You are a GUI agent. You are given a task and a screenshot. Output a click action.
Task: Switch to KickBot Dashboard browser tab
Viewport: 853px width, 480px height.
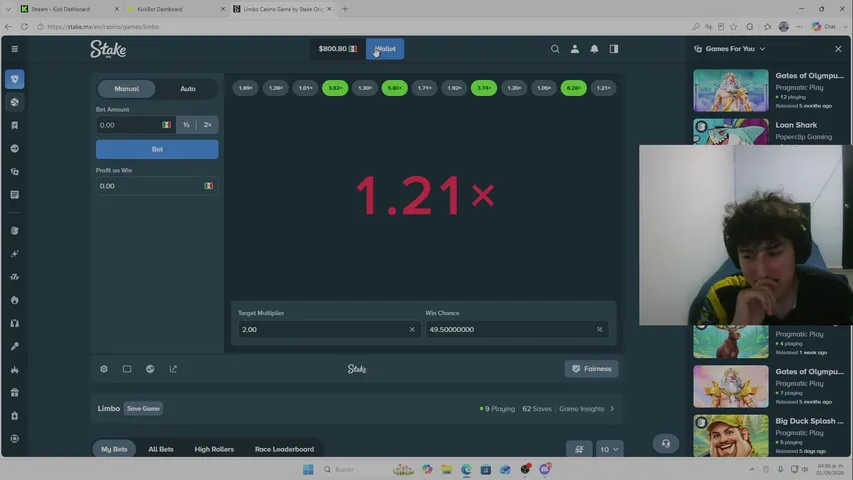176,9
